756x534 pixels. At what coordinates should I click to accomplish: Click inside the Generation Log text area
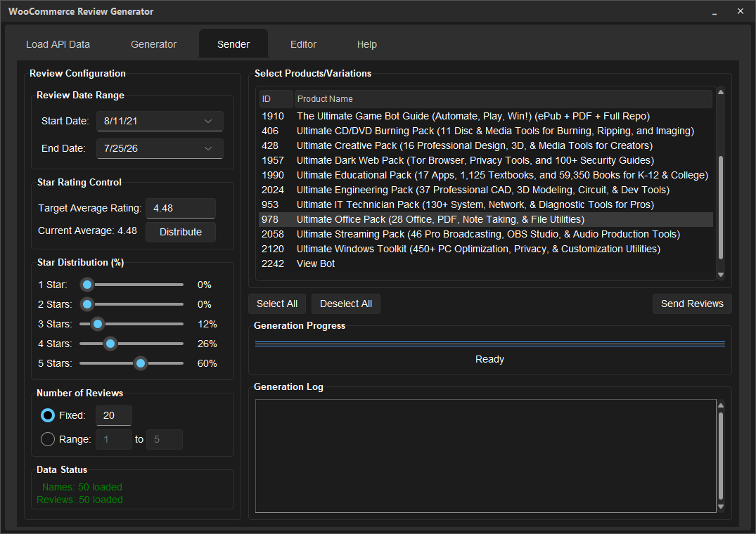pyautogui.click(x=485, y=456)
